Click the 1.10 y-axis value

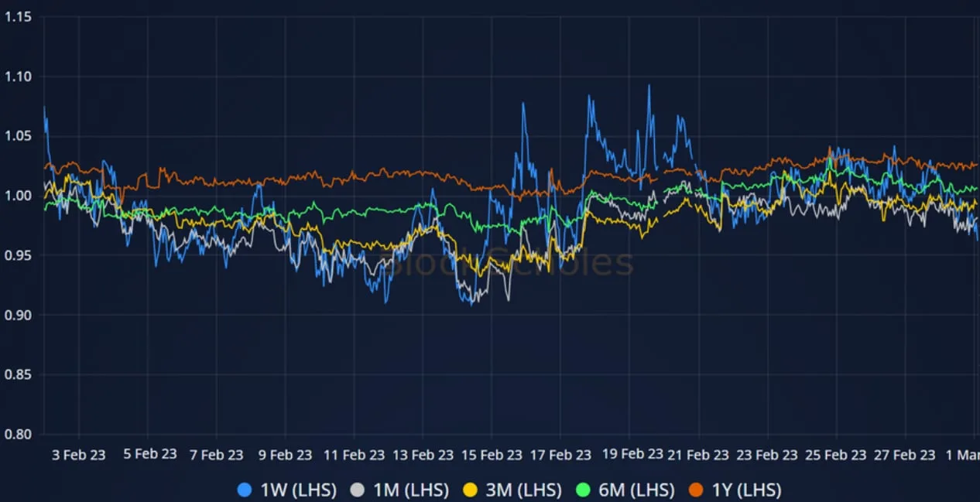pyautogui.click(x=18, y=77)
